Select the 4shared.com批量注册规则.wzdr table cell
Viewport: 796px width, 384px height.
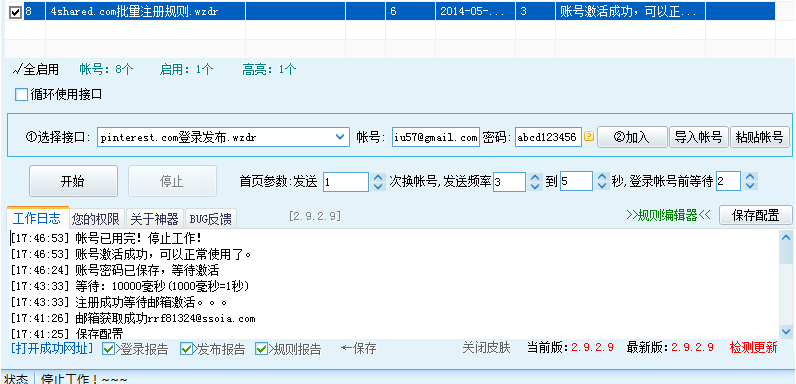tap(145, 12)
